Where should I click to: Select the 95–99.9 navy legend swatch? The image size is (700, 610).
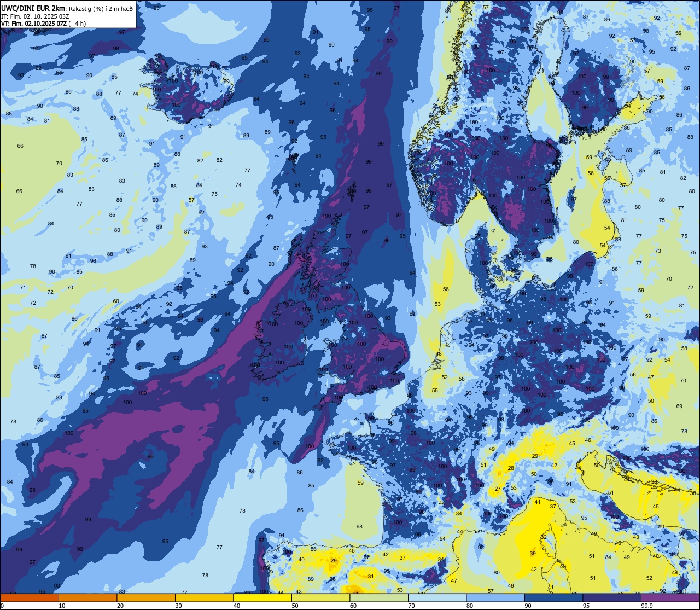tap(612, 597)
